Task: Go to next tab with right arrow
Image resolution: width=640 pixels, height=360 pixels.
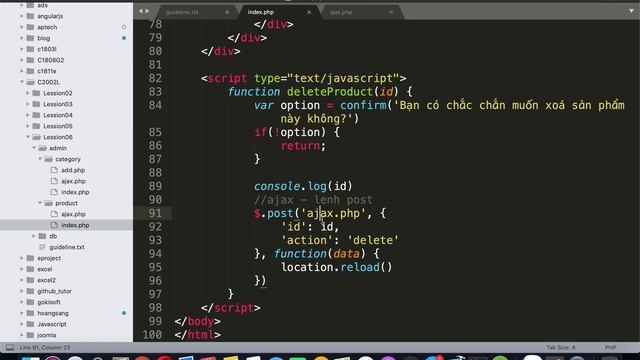Action: pyautogui.click(x=147, y=11)
